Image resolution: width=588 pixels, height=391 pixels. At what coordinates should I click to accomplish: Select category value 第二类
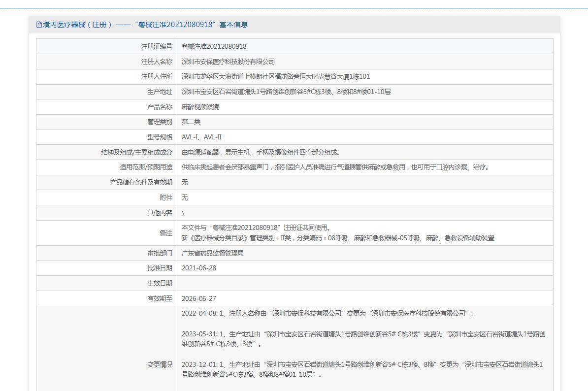(191, 122)
